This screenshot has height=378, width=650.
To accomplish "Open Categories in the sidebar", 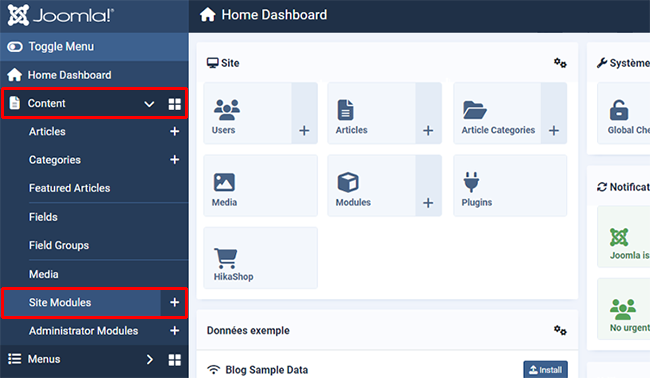I will (55, 160).
